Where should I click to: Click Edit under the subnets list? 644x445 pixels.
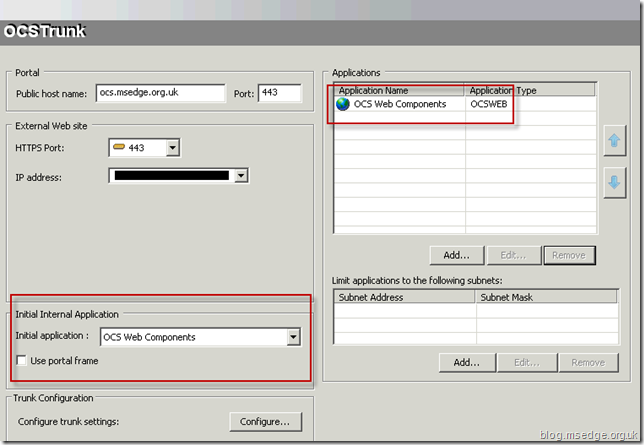(527, 362)
